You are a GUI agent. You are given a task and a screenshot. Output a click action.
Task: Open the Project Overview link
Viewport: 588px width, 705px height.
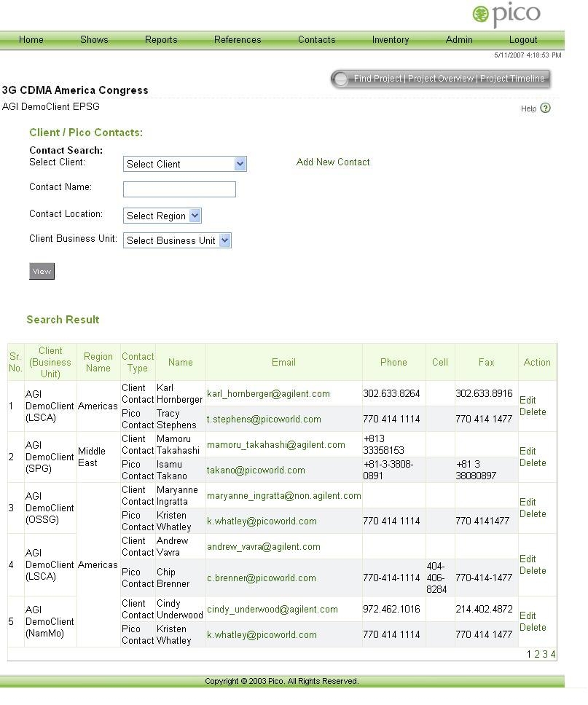440,78
